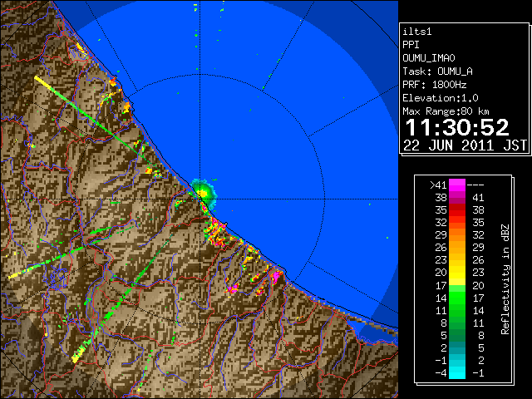
Task: Click the '17' label left of color bar
Action: tap(441, 285)
